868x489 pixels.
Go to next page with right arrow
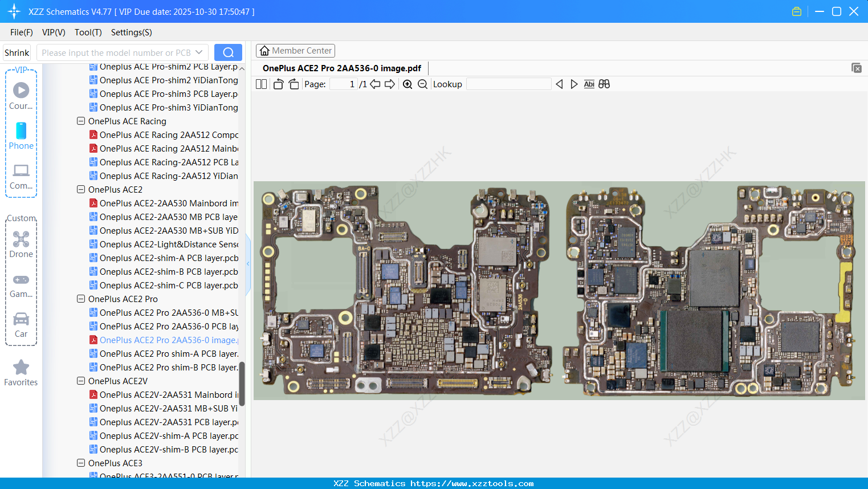pyautogui.click(x=390, y=84)
